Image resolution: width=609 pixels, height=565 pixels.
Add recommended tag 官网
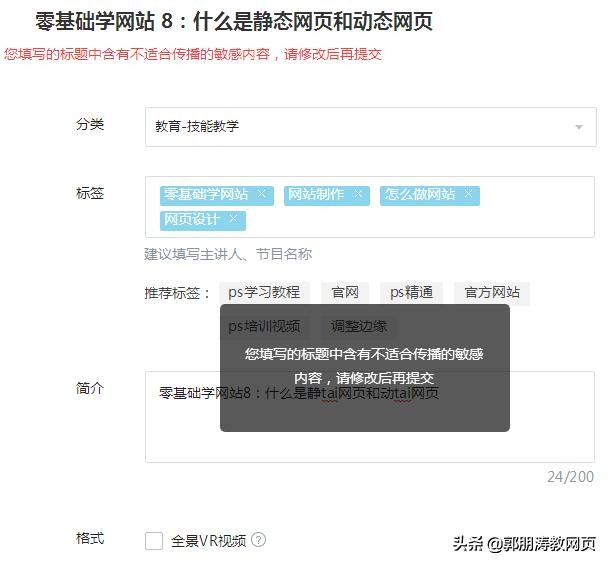345,292
